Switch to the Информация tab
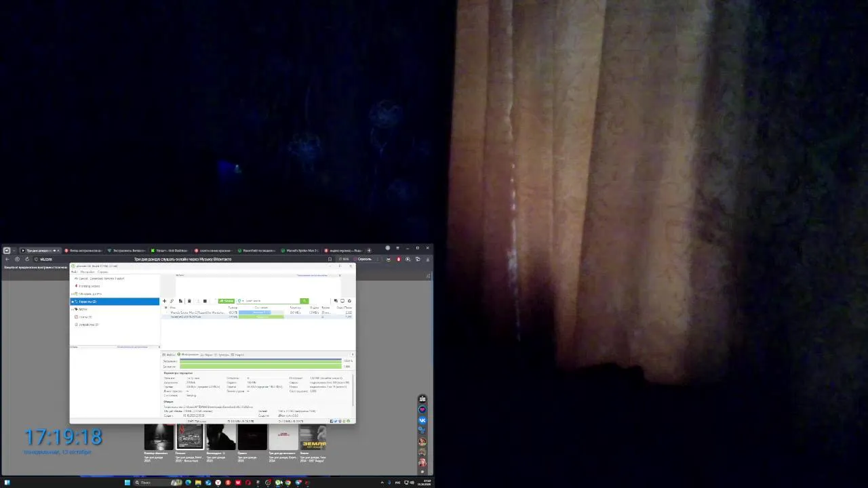The image size is (868, 488). pyautogui.click(x=189, y=354)
